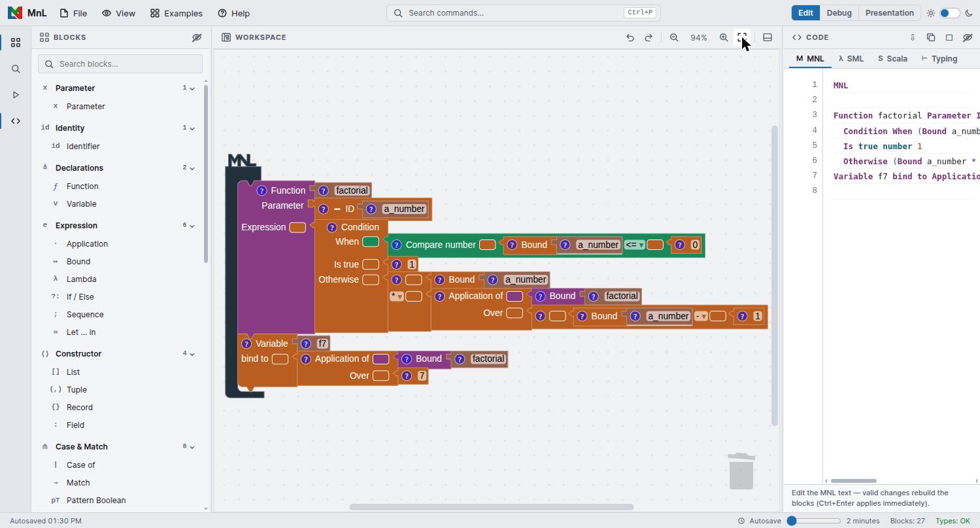Image resolution: width=980 pixels, height=528 pixels.
Task: Download the code from the Code panel
Action: pos(913,37)
